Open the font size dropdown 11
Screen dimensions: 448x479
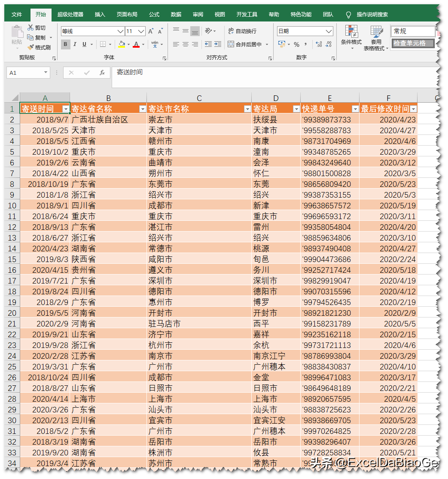(141, 31)
